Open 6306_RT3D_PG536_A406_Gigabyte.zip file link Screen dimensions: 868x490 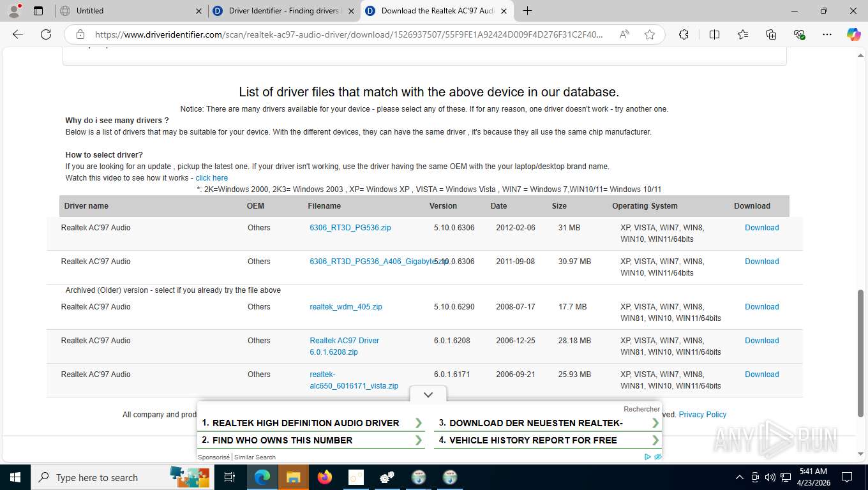point(378,262)
